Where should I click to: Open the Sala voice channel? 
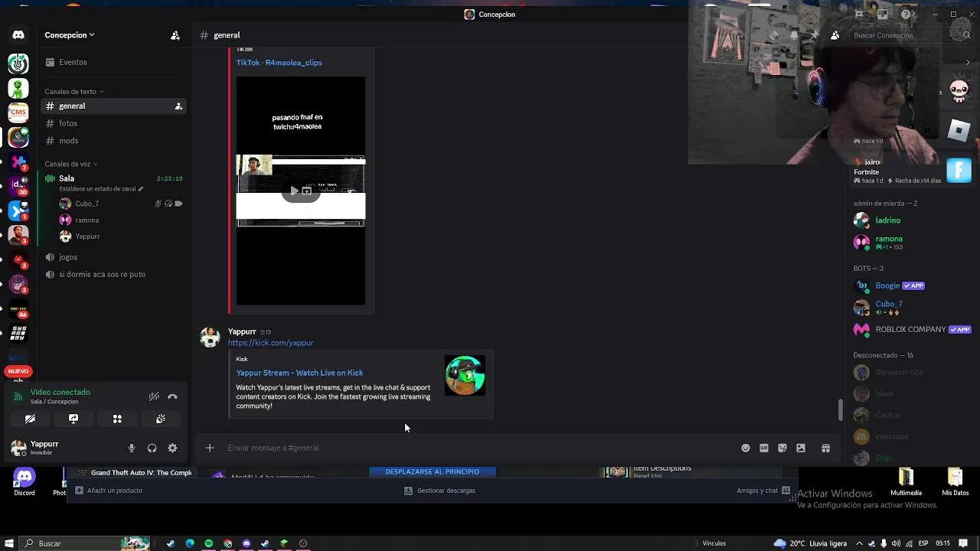tap(67, 178)
